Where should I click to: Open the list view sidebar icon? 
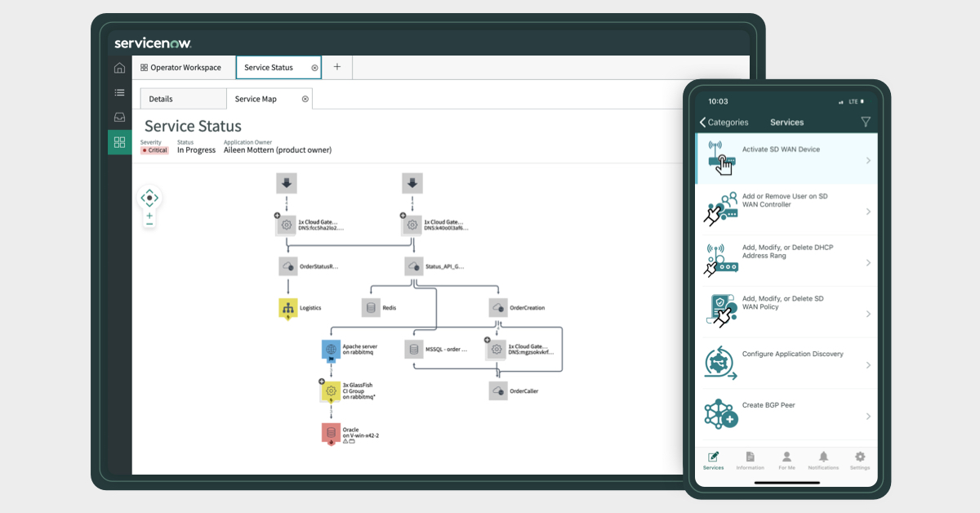tap(119, 92)
